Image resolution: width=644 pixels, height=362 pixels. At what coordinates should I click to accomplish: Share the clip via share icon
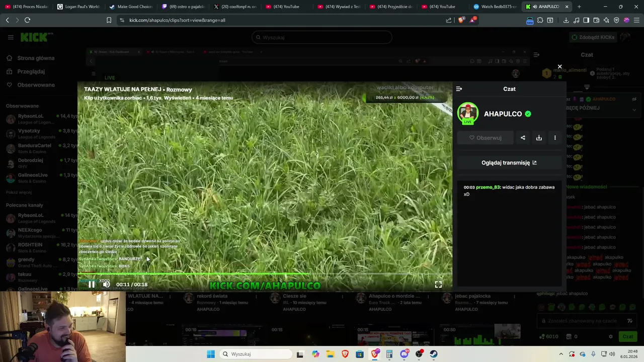pos(523,138)
